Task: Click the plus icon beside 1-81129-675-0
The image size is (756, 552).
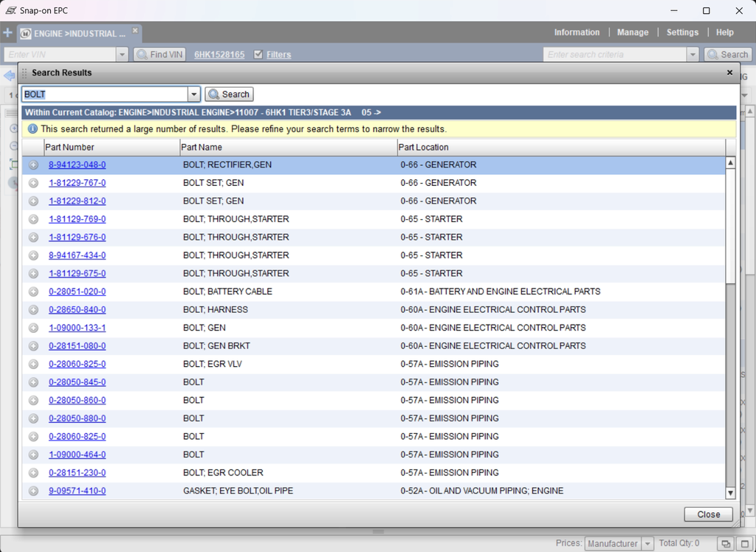Action: pos(33,274)
